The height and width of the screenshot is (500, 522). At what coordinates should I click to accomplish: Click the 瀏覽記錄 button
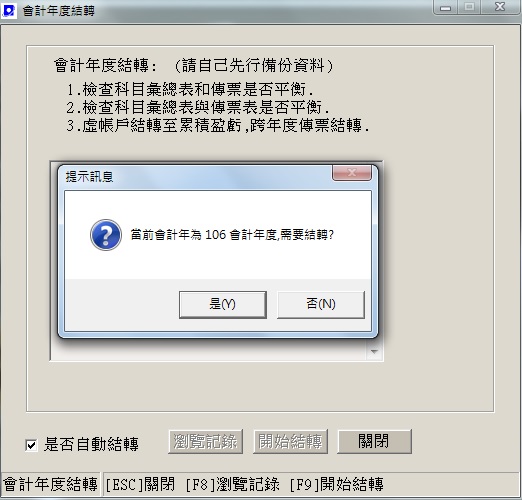click(205, 442)
